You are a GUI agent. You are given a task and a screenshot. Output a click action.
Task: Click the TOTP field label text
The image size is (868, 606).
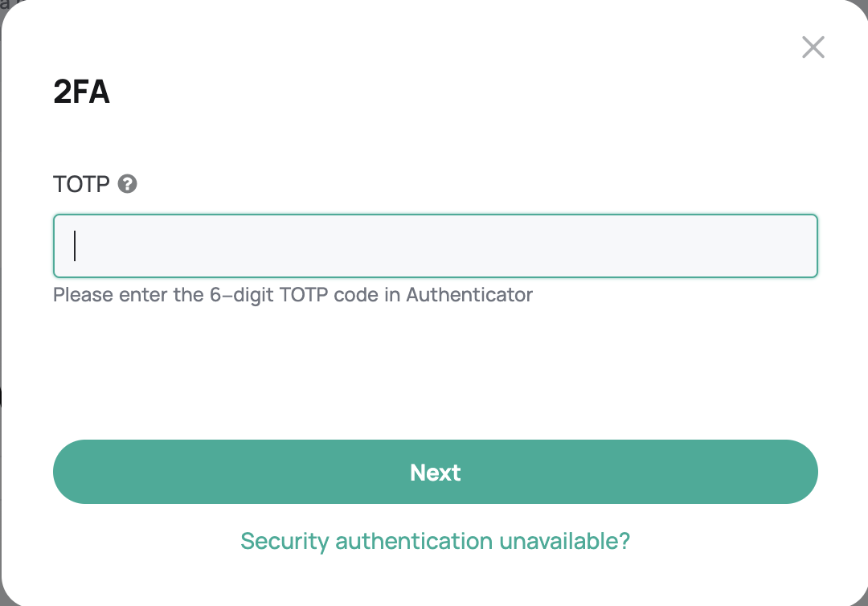[81, 184]
